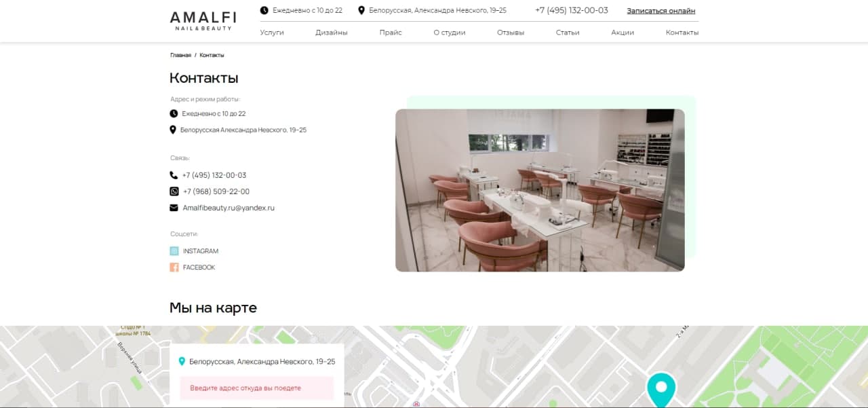Click contacts hours text Ежедневно с 10 до 22
The width and height of the screenshot is (868, 408).
point(214,113)
